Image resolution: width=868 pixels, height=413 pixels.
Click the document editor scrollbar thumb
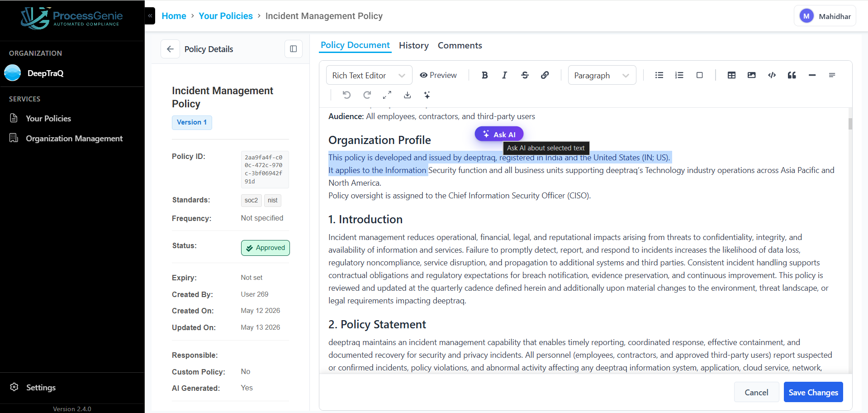(850, 124)
